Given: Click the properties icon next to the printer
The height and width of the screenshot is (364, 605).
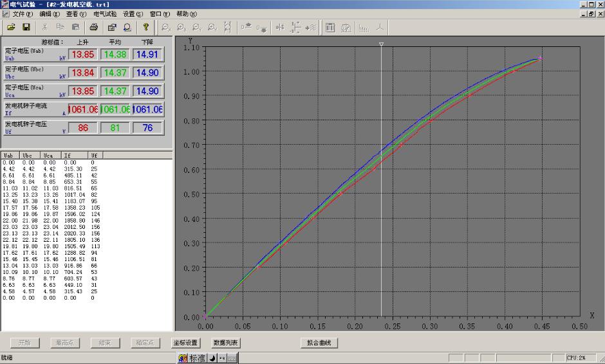Looking at the screenshot, I should 111,27.
